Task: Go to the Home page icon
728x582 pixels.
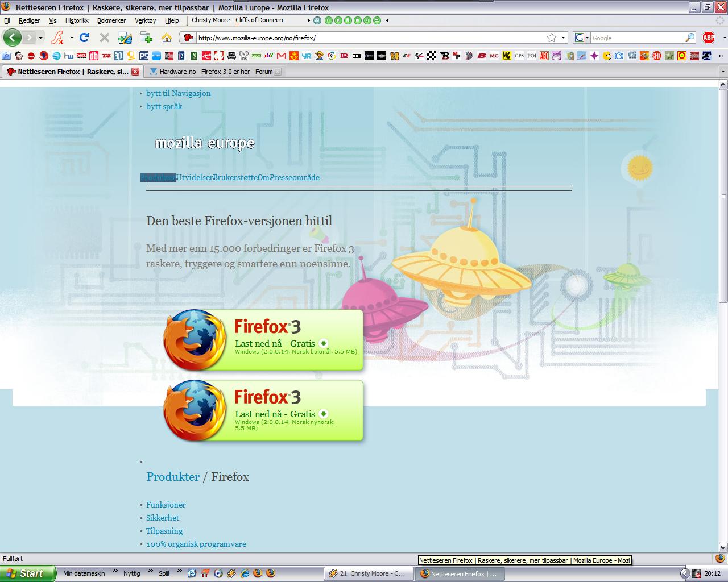Action: 167,38
